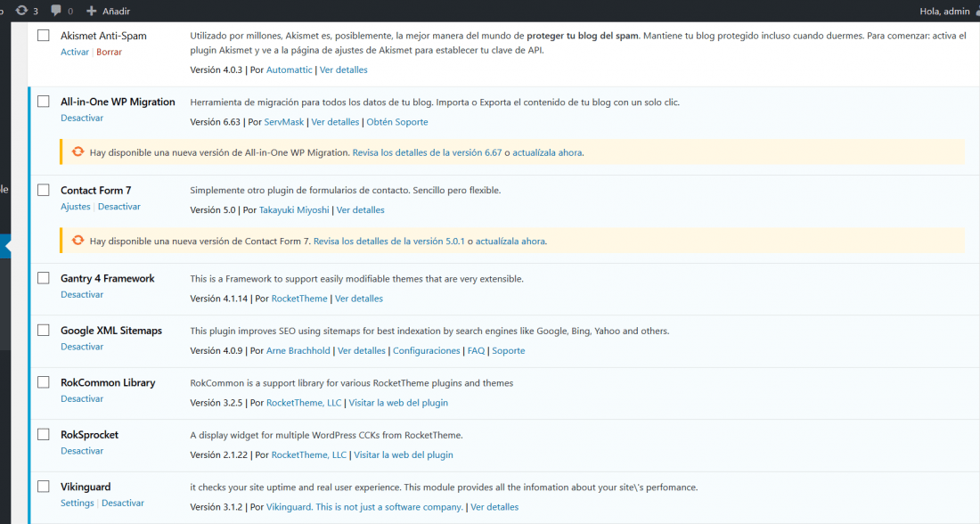
Task: Activate the Akismet Anti-Spam plugin
Action: [74, 52]
